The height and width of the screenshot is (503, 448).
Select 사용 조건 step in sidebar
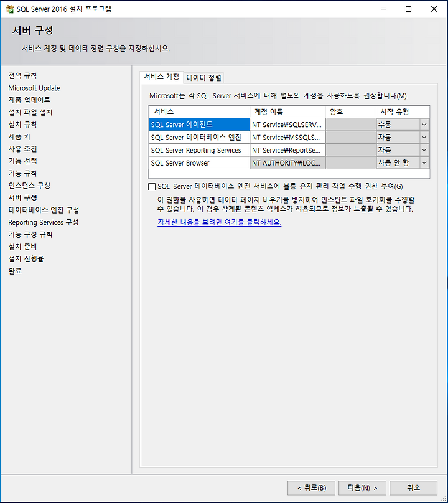coord(22,149)
